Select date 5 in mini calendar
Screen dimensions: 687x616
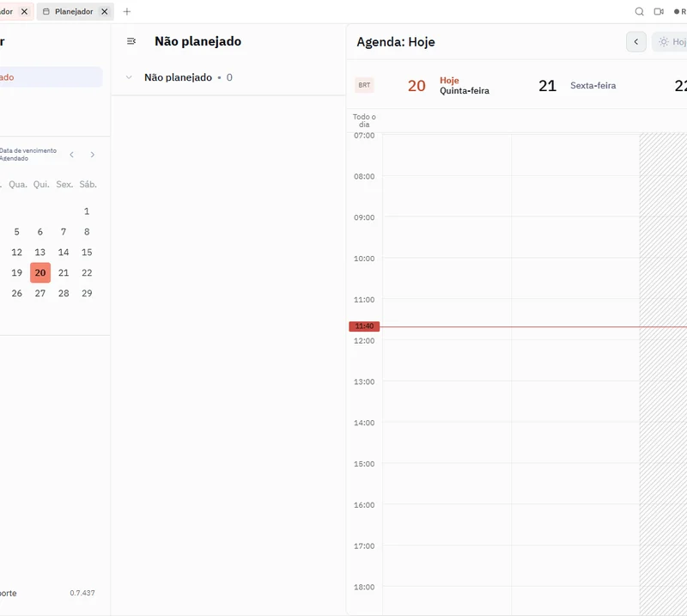(x=16, y=231)
